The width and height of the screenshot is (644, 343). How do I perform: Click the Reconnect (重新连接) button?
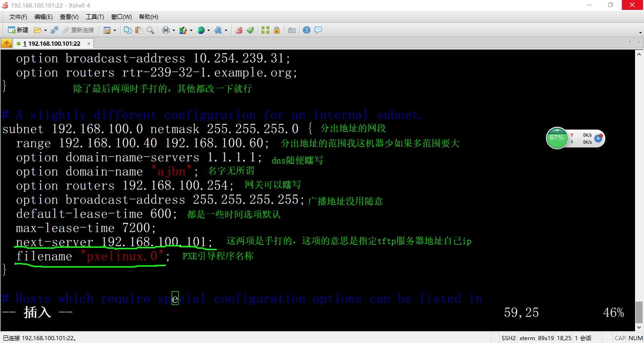(x=78, y=30)
